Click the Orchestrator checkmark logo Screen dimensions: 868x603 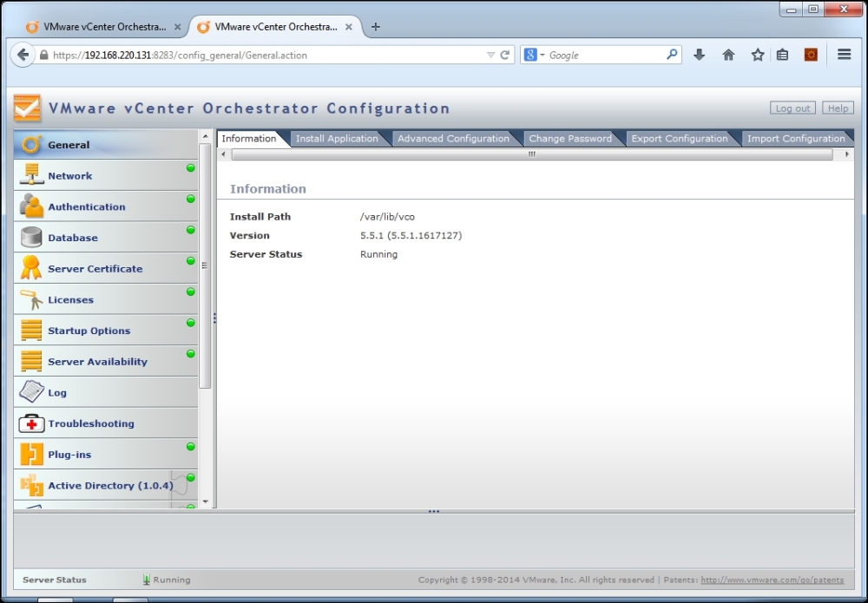coord(27,108)
